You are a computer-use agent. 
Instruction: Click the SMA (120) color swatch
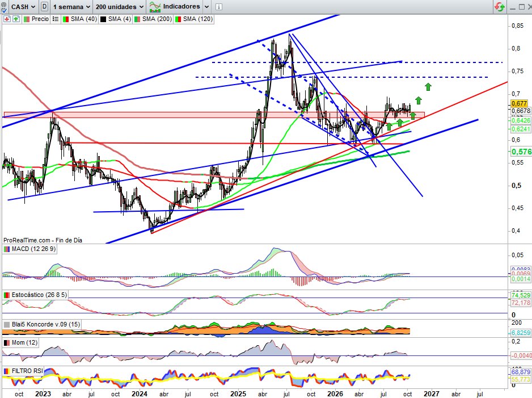click(178, 19)
